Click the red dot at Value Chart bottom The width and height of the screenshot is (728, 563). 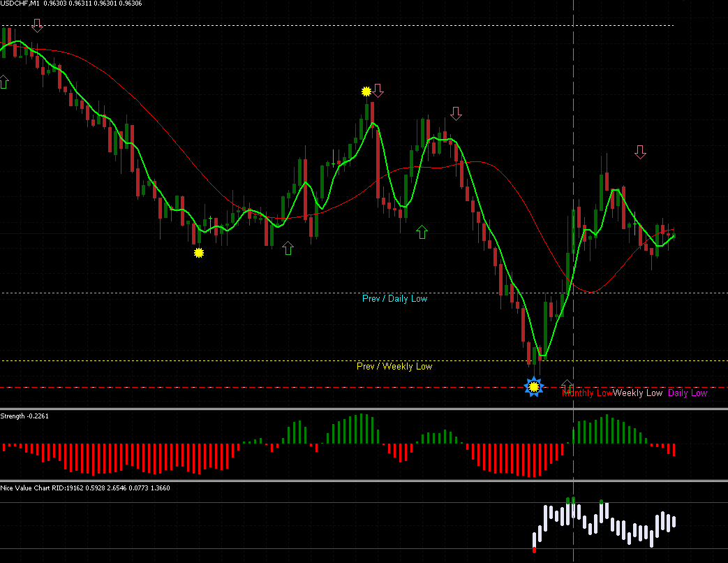click(x=535, y=550)
